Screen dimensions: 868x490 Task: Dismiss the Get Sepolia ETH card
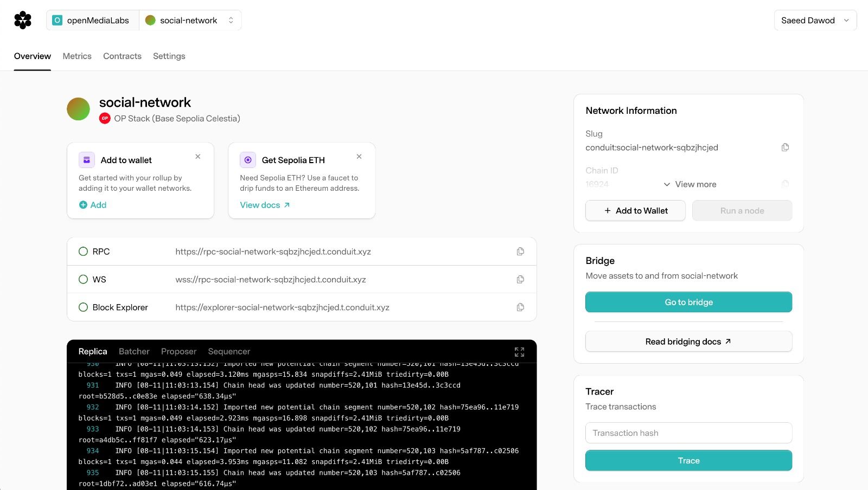tap(359, 157)
